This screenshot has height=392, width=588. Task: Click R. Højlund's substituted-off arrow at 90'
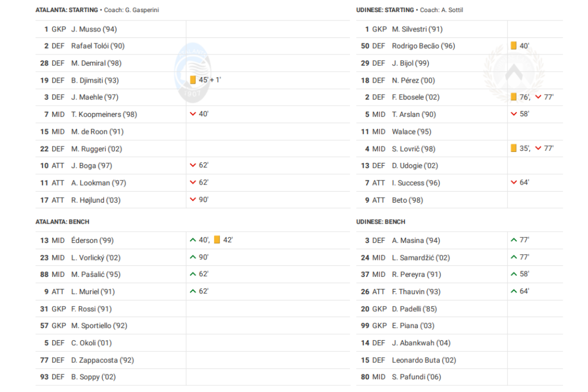[193, 199]
